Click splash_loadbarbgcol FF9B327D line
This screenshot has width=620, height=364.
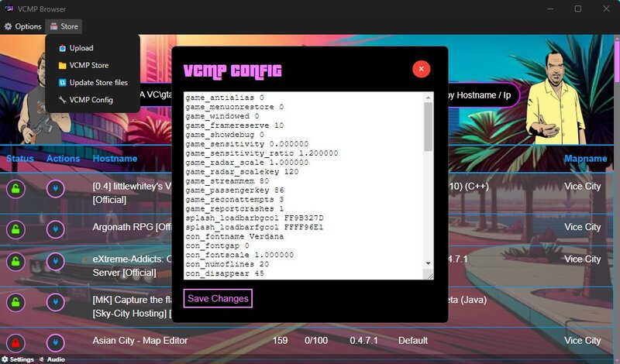(254, 218)
